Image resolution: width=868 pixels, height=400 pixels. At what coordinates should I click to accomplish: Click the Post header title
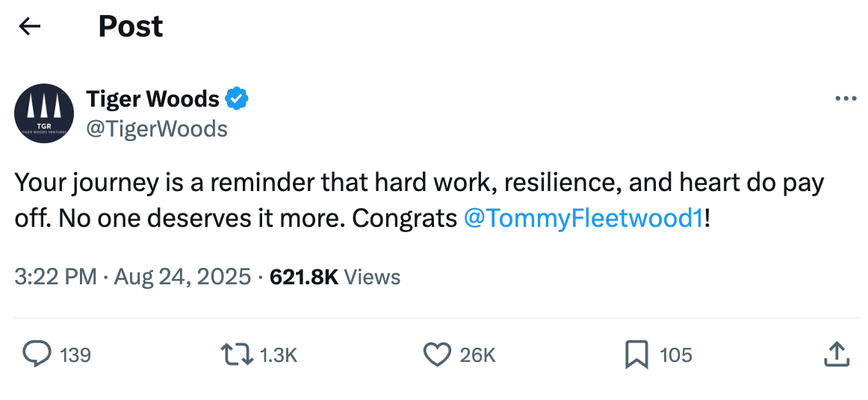131,27
